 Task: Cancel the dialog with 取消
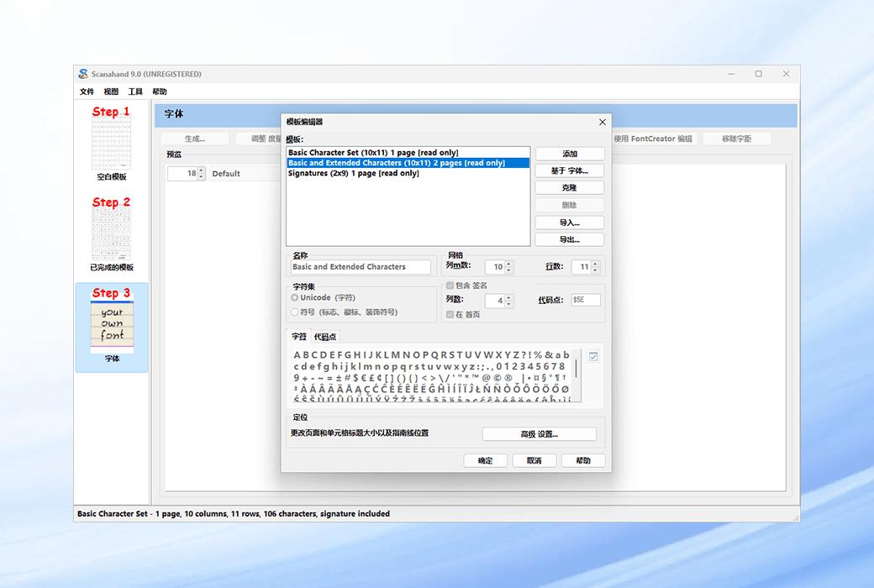click(534, 460)
